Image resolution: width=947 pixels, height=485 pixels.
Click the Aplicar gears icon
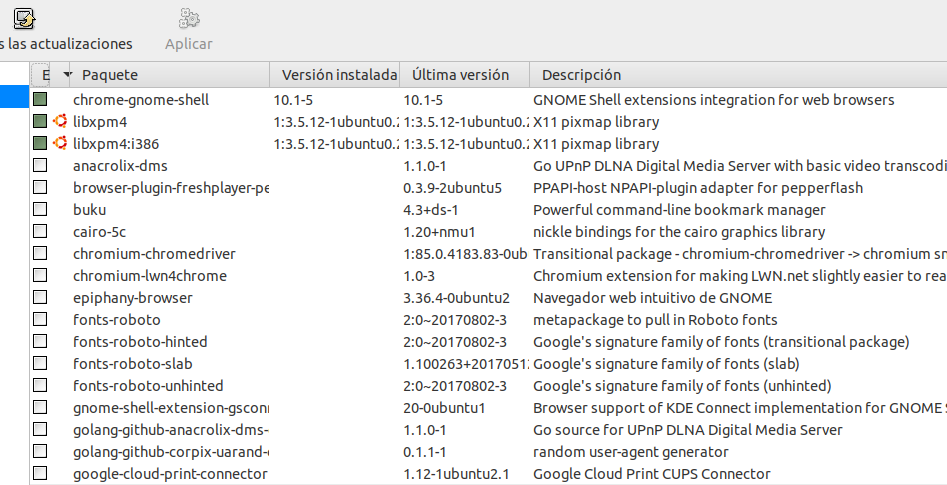point(188,18)
